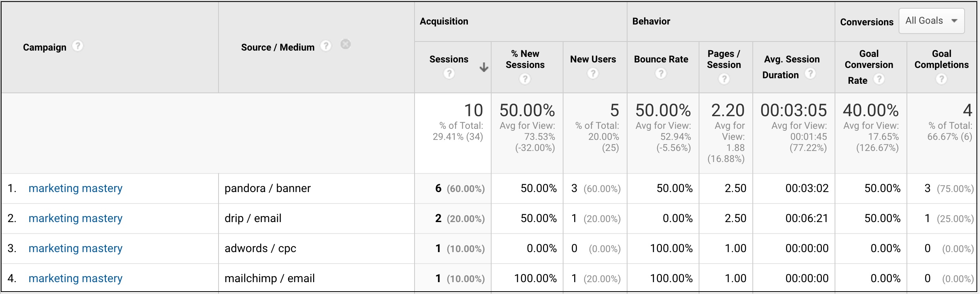The height and width of the screenshot is (294, 980).
Task: Sort by the New Users column header
Action: tap(593, 59)
